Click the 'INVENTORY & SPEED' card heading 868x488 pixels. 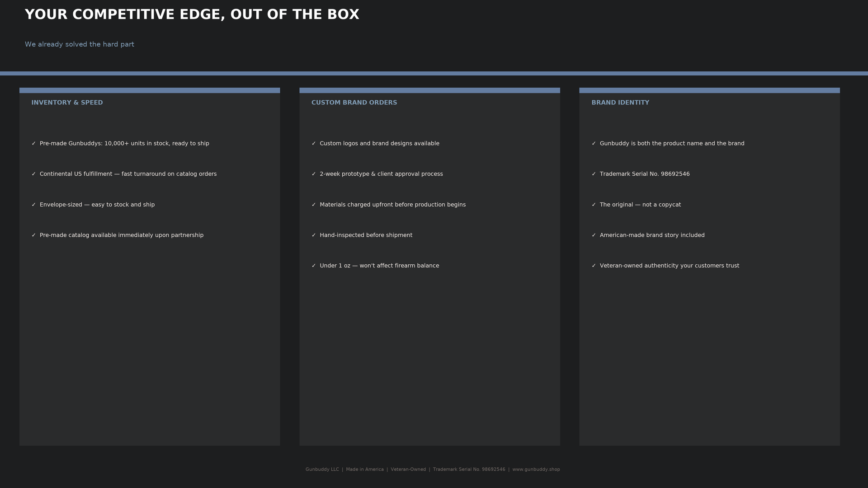click(x=67, y=103)
